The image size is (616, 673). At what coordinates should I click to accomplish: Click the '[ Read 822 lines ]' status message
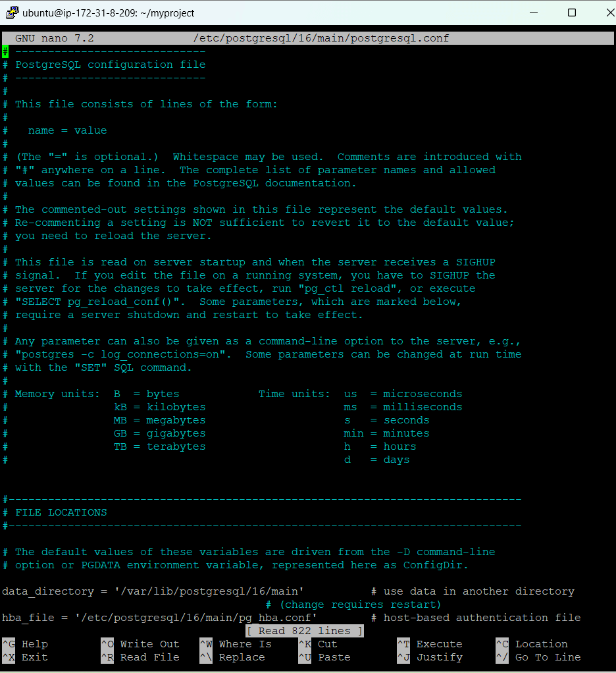pos(305,630)
